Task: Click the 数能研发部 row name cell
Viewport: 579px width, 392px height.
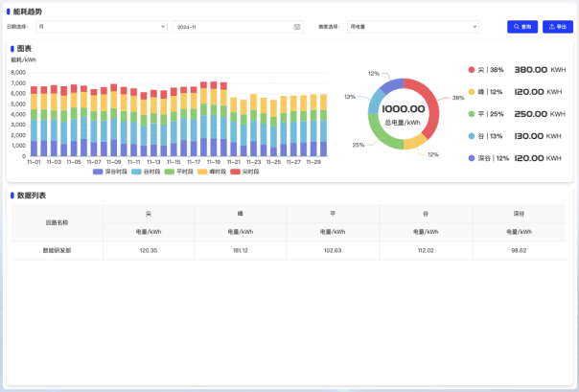Action: [57, 249]
